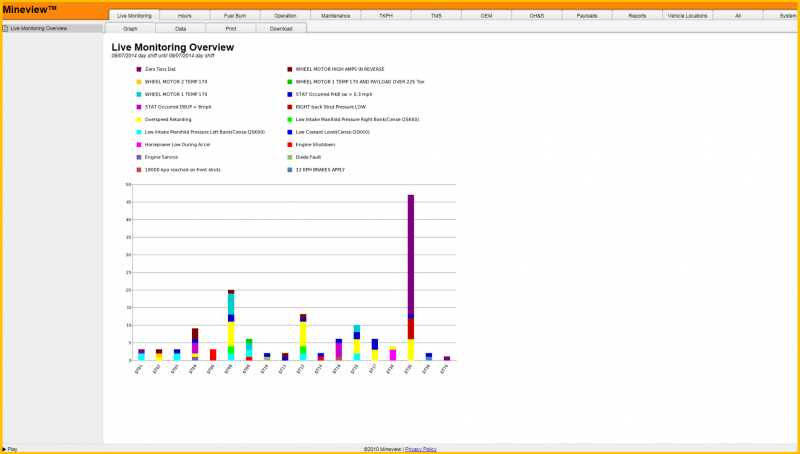Click the maroon WHEEL MOTOR HIGH AMPS swatch

click(x=290, y=69)
